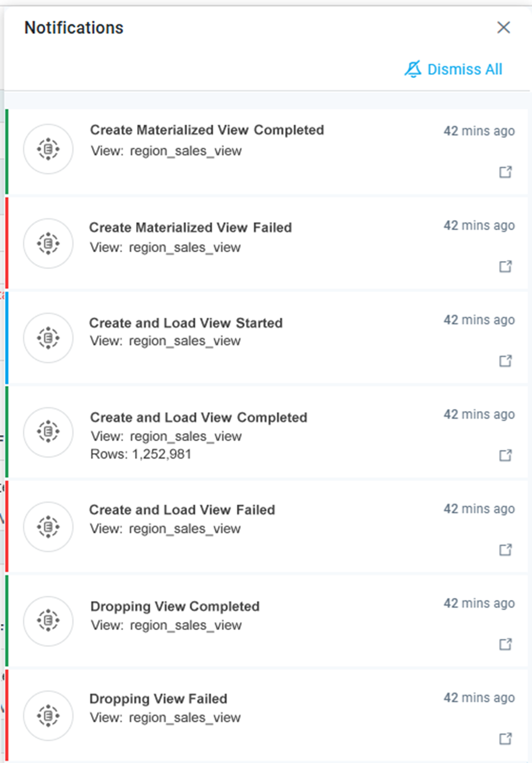Open external link for Dropping View Failed

coord(505,739)
